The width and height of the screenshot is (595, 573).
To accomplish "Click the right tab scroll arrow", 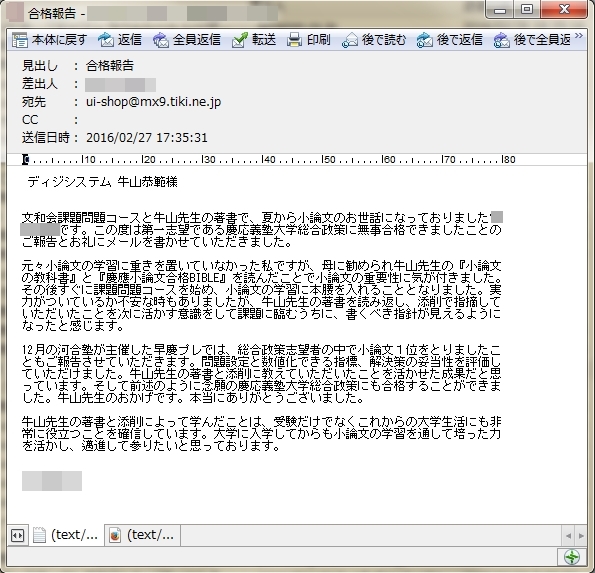I will click(581, 536).
